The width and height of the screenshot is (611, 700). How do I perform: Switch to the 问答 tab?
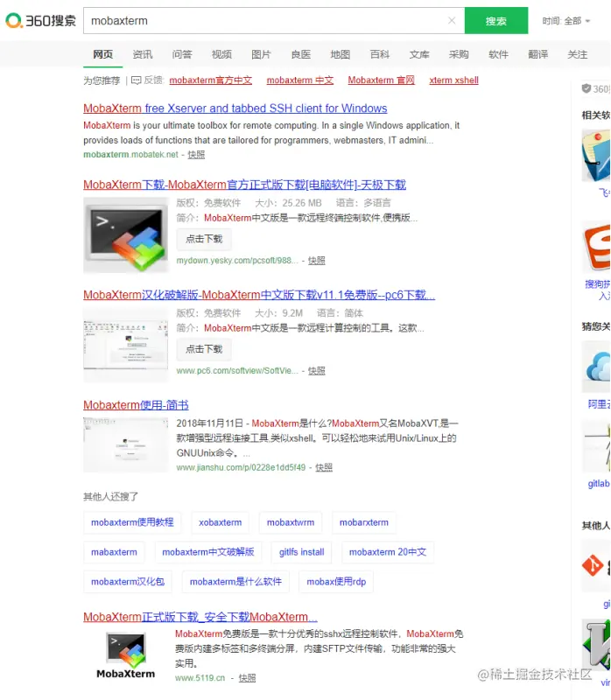point(182,54)
